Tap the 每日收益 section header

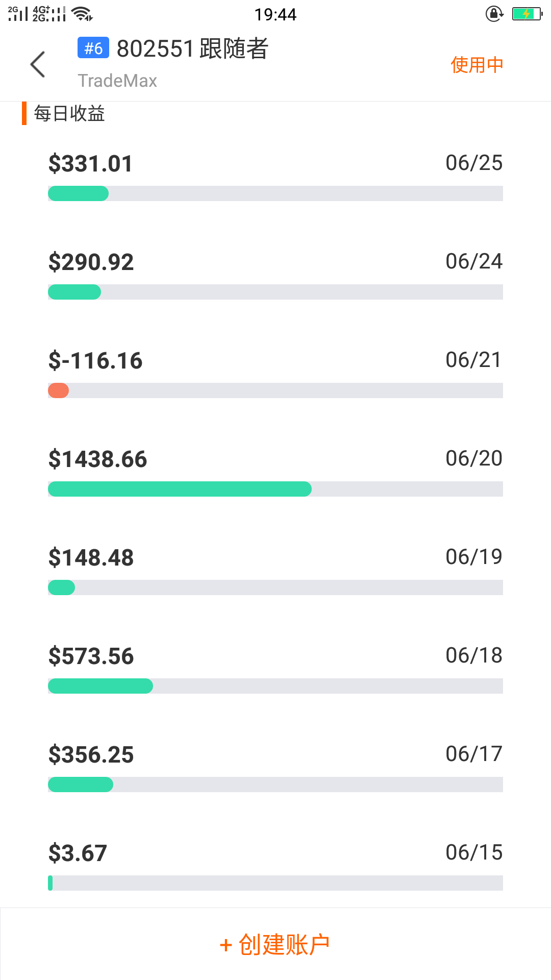69,113
